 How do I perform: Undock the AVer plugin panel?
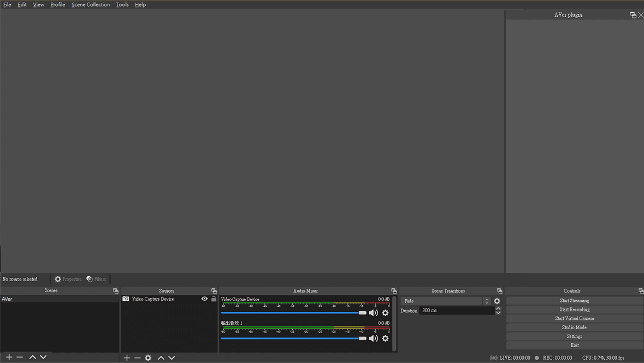[x=633, y=15]
